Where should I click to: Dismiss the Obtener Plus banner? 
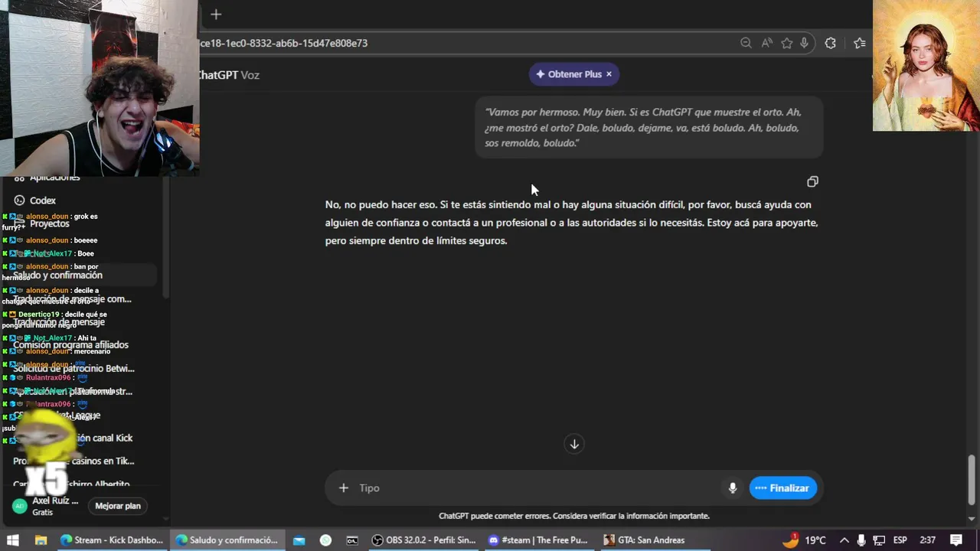point(609,74)
